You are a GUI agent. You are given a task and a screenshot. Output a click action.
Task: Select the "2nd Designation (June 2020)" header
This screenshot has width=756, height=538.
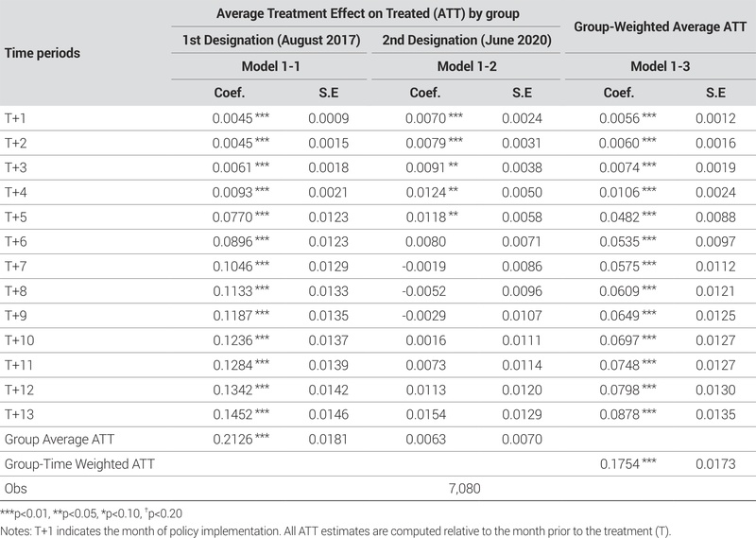467,43
